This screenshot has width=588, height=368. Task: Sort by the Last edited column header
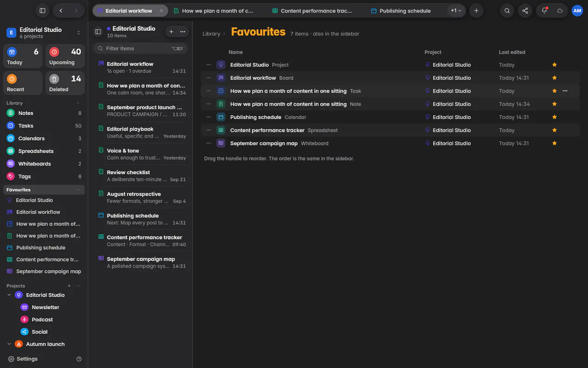512,52
